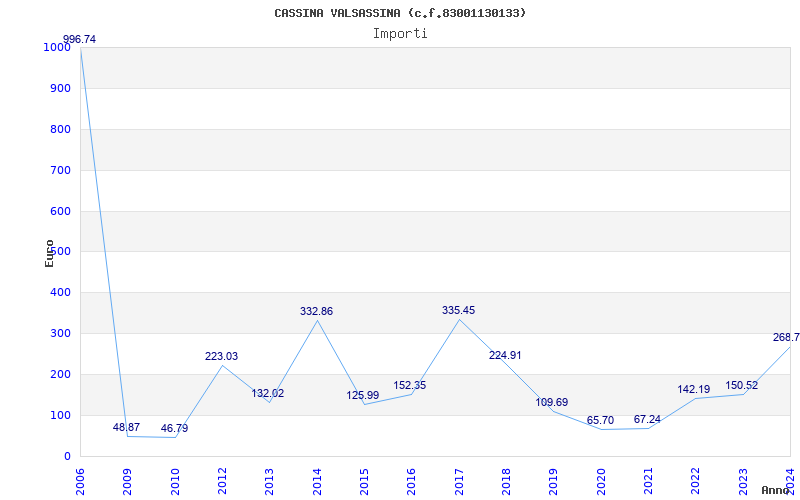This screenshot has height=500, width=800.
Task: Select year 2018 on x-axis
Action: [506, 482]
